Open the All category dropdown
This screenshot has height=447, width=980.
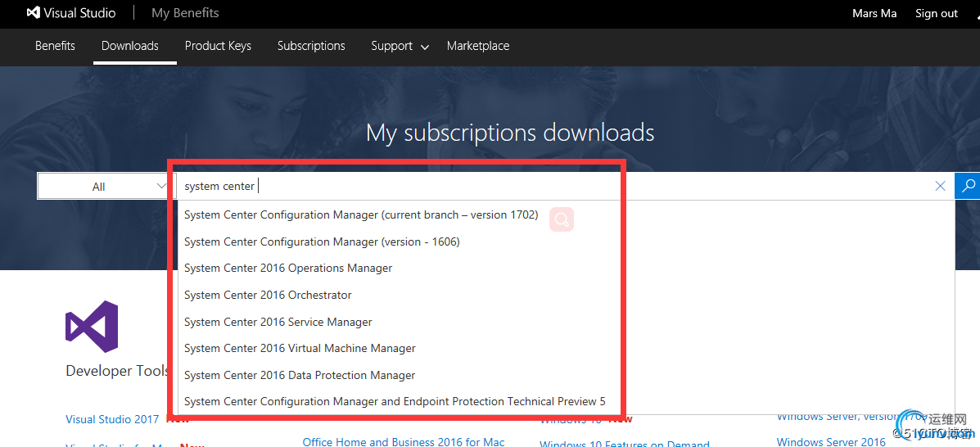pyautogui.click(x=102, y=187)
